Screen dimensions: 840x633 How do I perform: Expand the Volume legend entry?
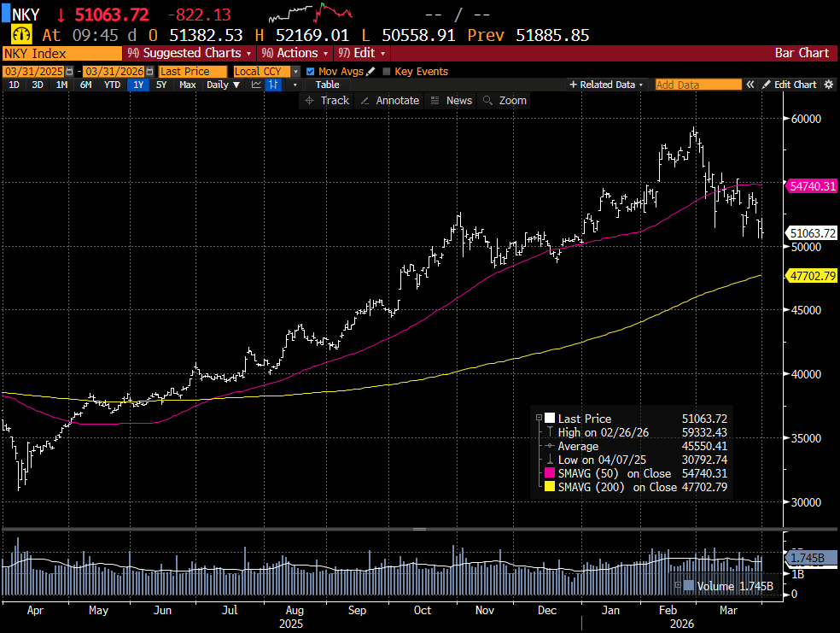678,586
